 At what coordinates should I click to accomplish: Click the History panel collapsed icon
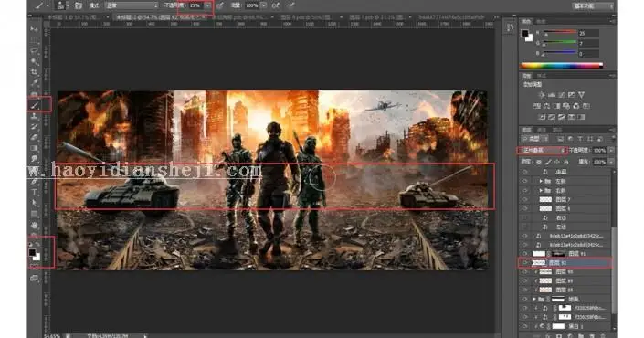(x=510, y=28)
